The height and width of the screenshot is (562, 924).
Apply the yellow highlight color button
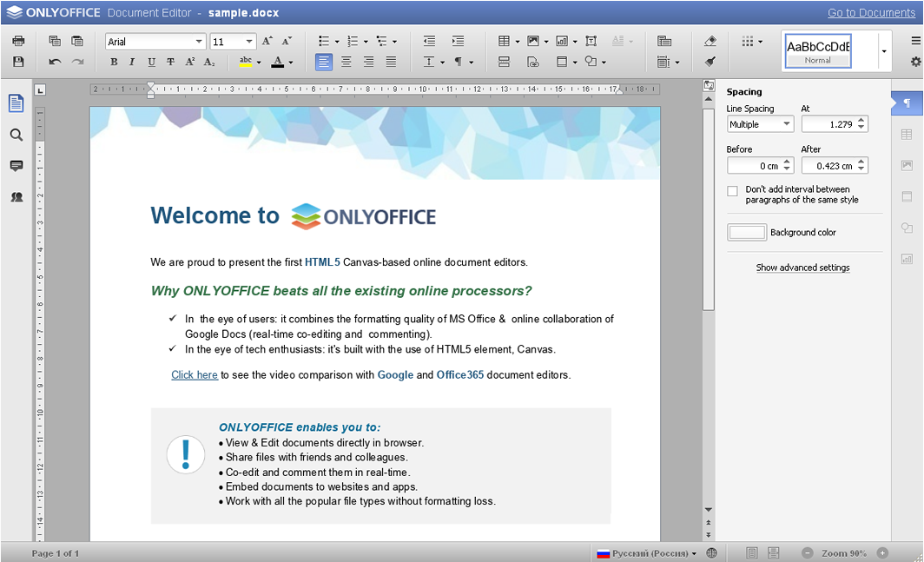click(x=246, y=62)
